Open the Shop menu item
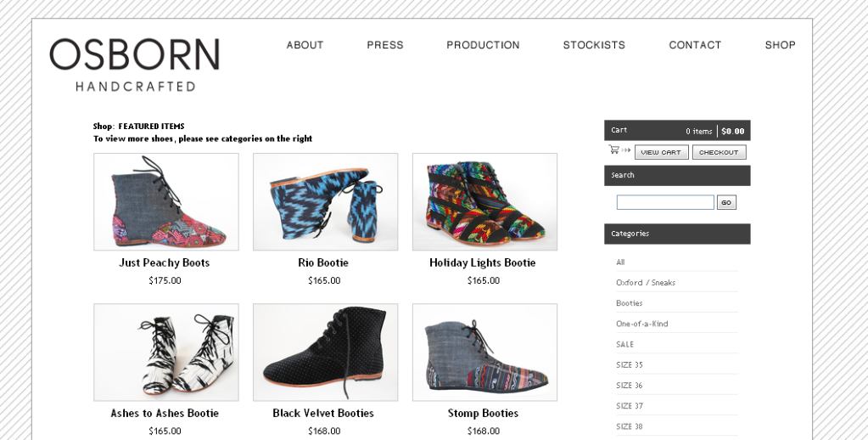The image size is (868, 440). 780,45
